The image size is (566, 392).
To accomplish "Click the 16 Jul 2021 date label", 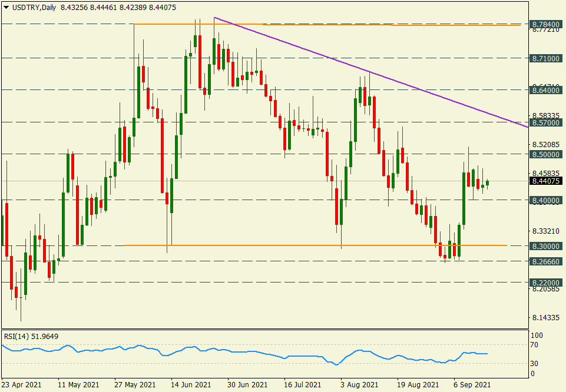I will pos(303,385).
